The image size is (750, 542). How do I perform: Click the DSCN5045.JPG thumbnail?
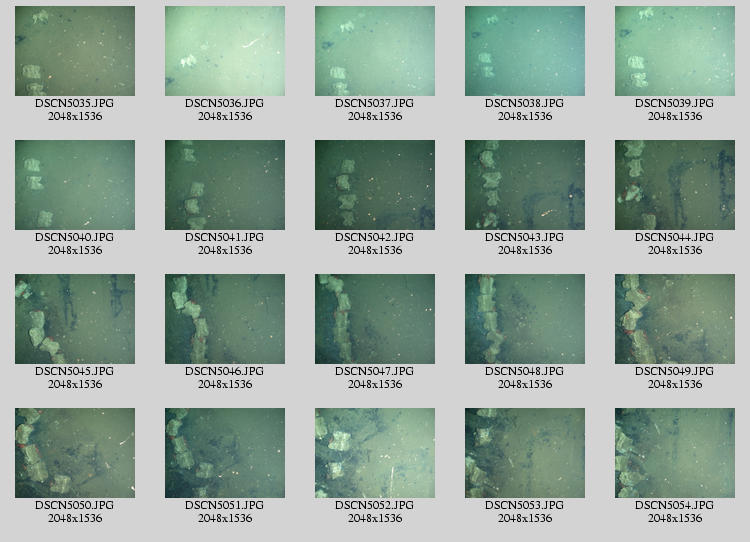(75, 319)
